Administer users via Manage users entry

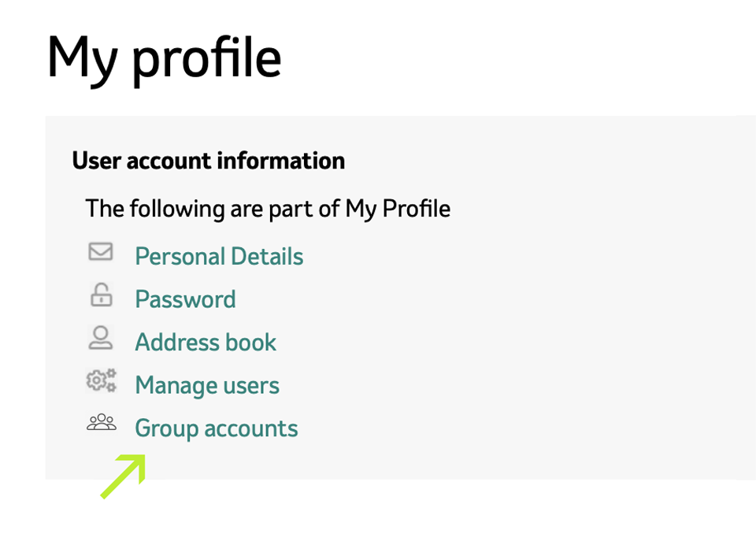[x=207, y=386]
